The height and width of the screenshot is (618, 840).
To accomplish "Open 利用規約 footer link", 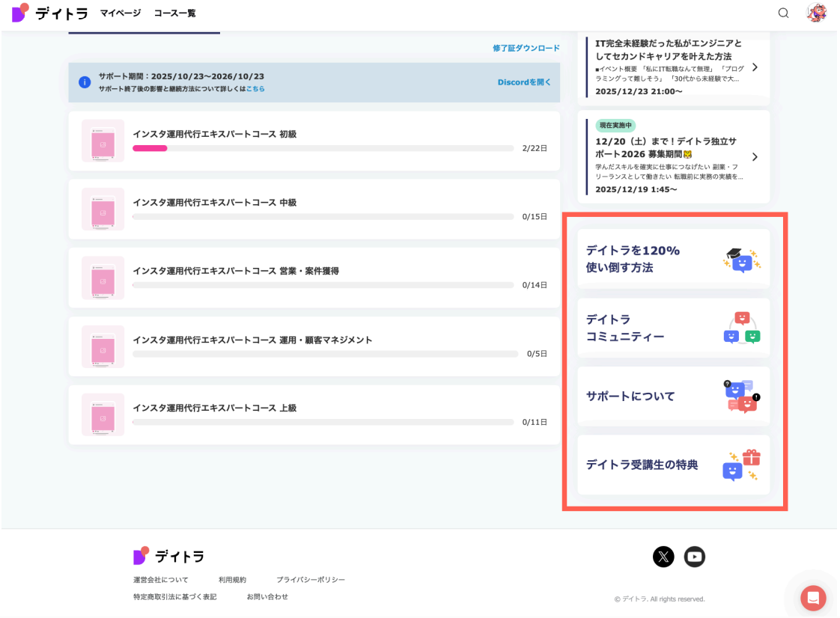I will pyautogui.click(x=232, y=579).
